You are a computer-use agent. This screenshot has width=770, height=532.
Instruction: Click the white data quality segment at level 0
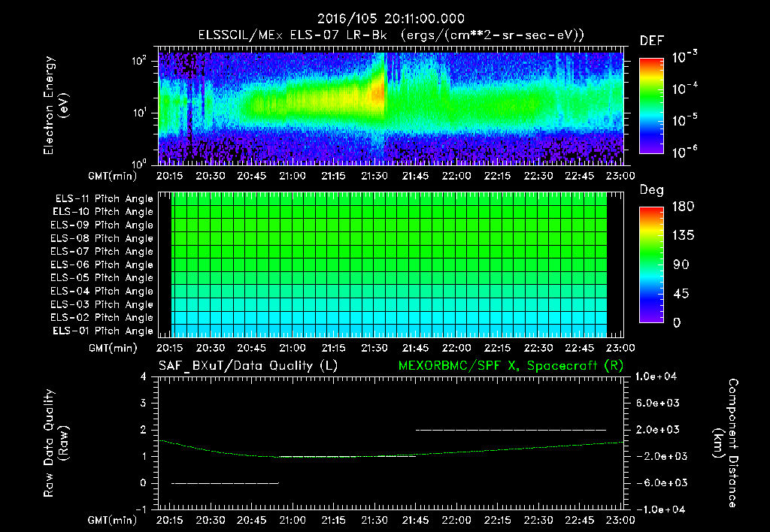pos(225,483)
